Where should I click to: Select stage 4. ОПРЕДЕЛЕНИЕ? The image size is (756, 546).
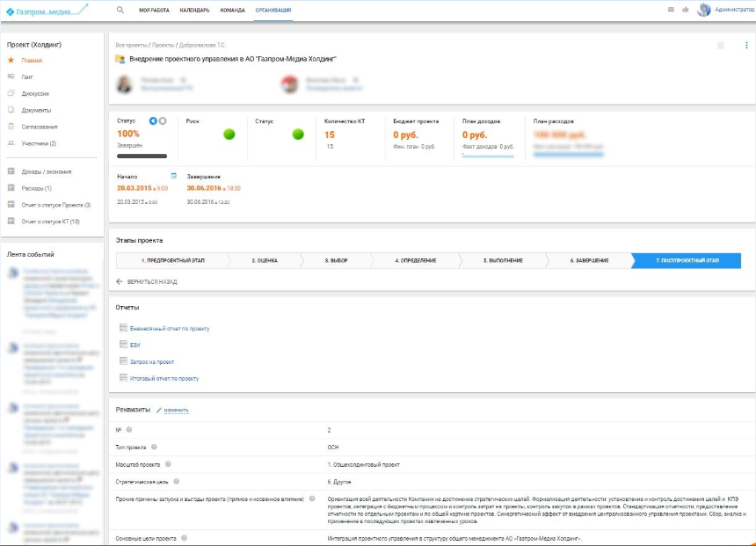[416, 260]
